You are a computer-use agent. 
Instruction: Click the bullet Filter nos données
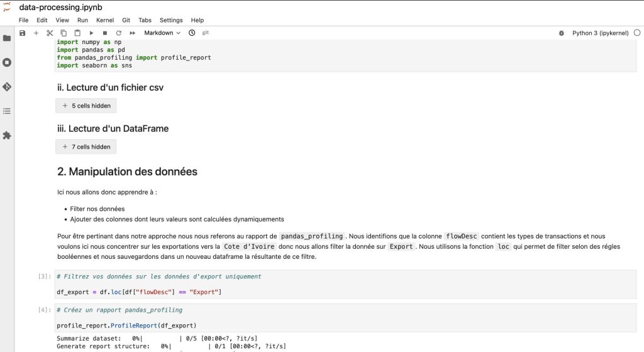97,209
